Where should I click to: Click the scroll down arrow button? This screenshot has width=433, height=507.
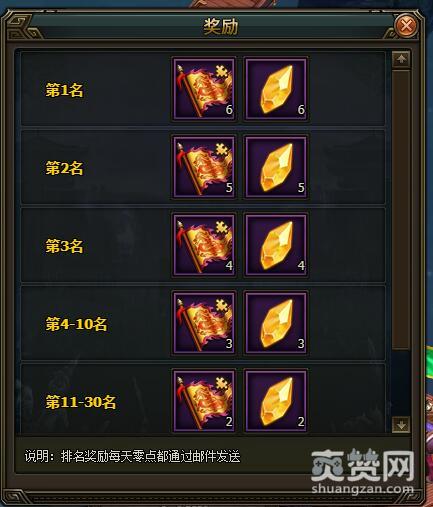coord(401,425)
